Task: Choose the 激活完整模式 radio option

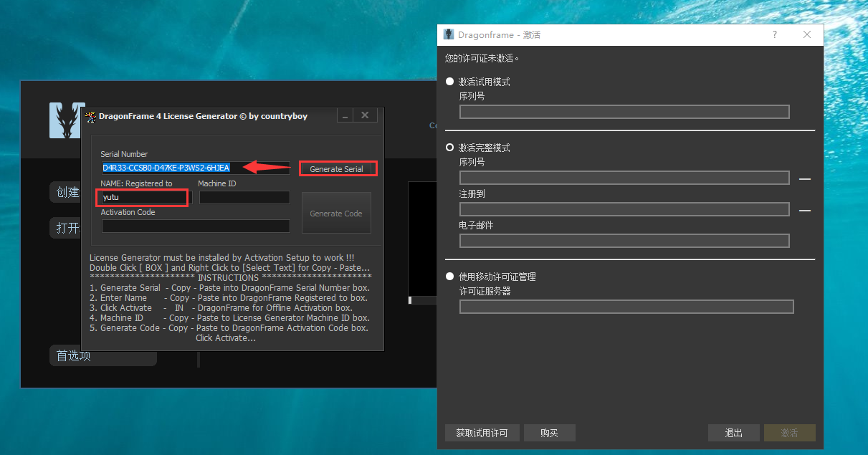Action: [x=450, y=148]
